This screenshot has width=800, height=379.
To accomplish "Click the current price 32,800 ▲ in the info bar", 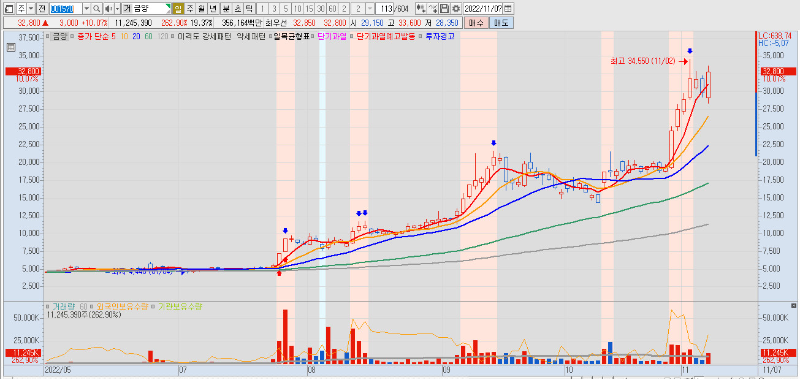I will pos(33,23).
